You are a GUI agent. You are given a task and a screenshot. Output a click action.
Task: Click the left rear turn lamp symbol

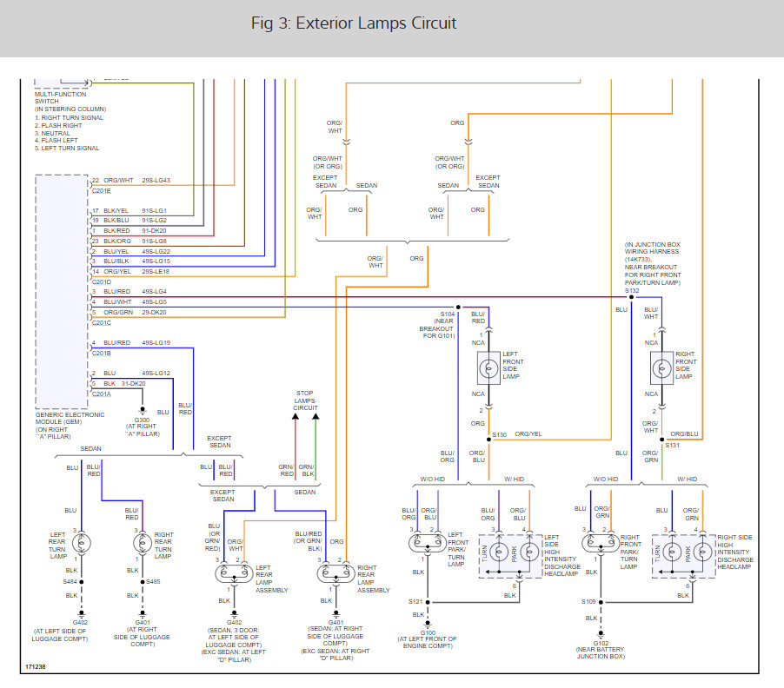coord(82,543)
